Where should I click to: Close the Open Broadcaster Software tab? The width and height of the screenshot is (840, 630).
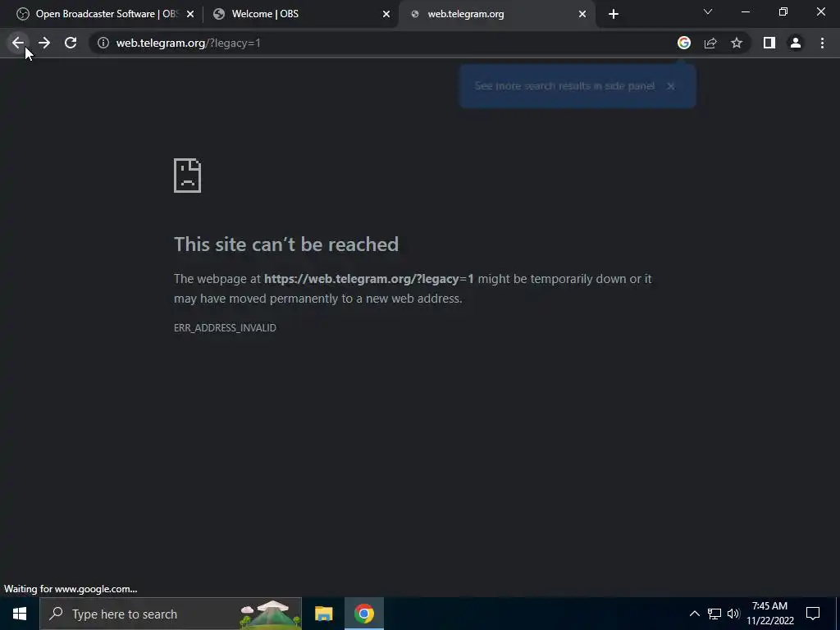(x=190, y=14)
